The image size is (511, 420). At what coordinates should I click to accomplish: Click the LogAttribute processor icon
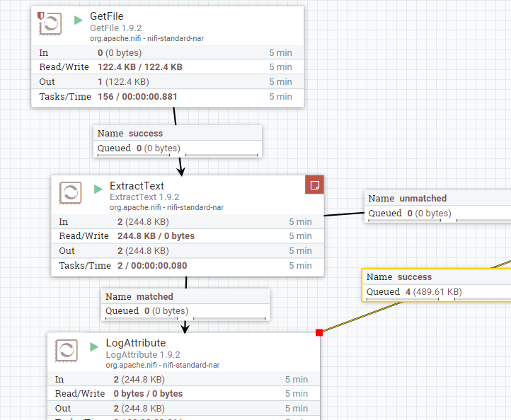tap(67, 351)
